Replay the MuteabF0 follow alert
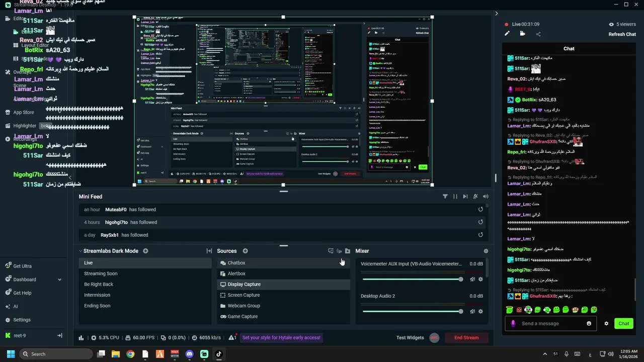Image resolution: width=644 pixels, height=362 pixels. pyautogui.click(x=480, y=210)
